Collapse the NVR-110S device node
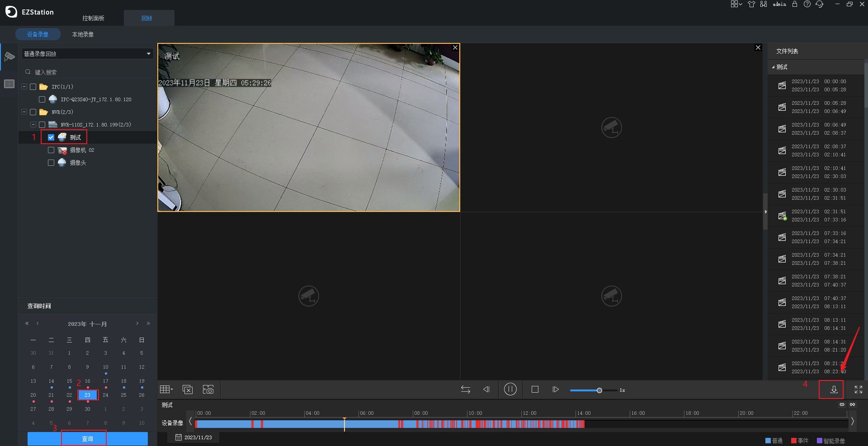Image resolution: width=868 pixels, height=446 pixels. click(33, 125)
